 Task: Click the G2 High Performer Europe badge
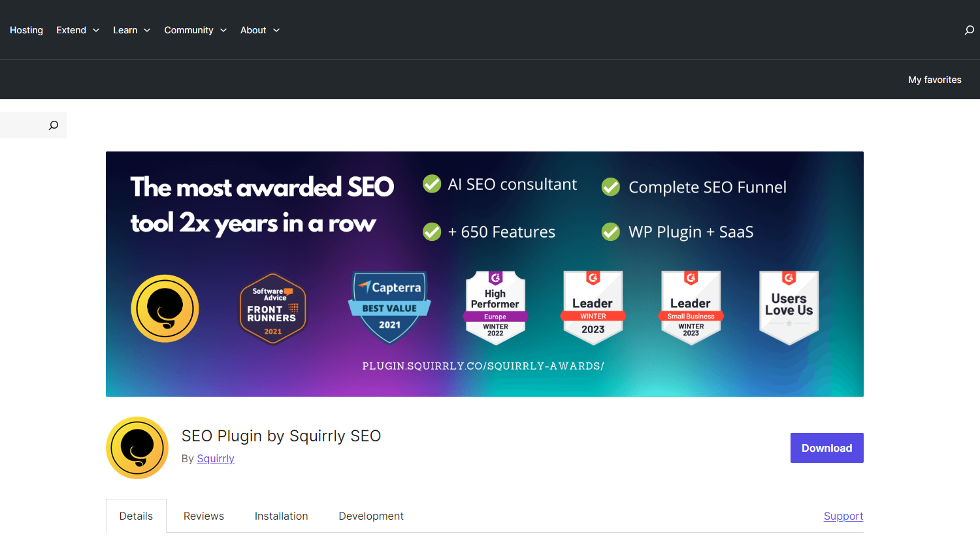coord(495,307)
